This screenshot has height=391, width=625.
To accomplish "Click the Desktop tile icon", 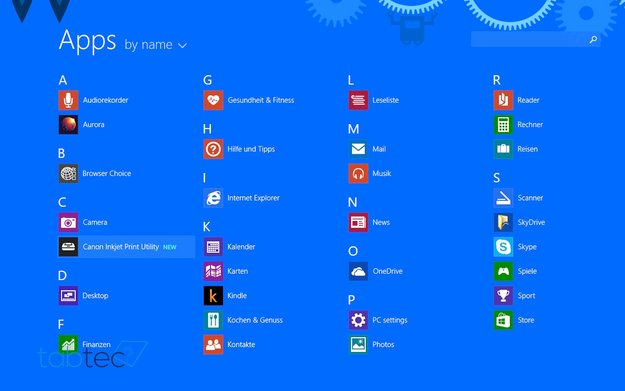I will [68, 295].
